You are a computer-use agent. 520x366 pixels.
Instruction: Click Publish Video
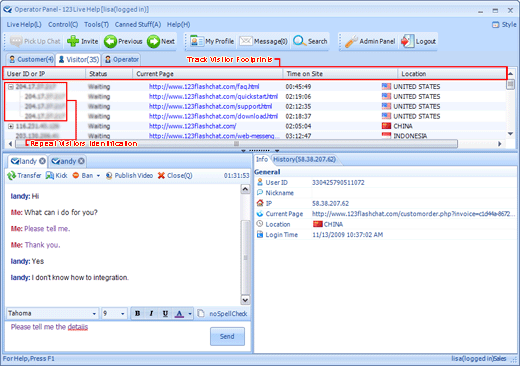(129, 175)
